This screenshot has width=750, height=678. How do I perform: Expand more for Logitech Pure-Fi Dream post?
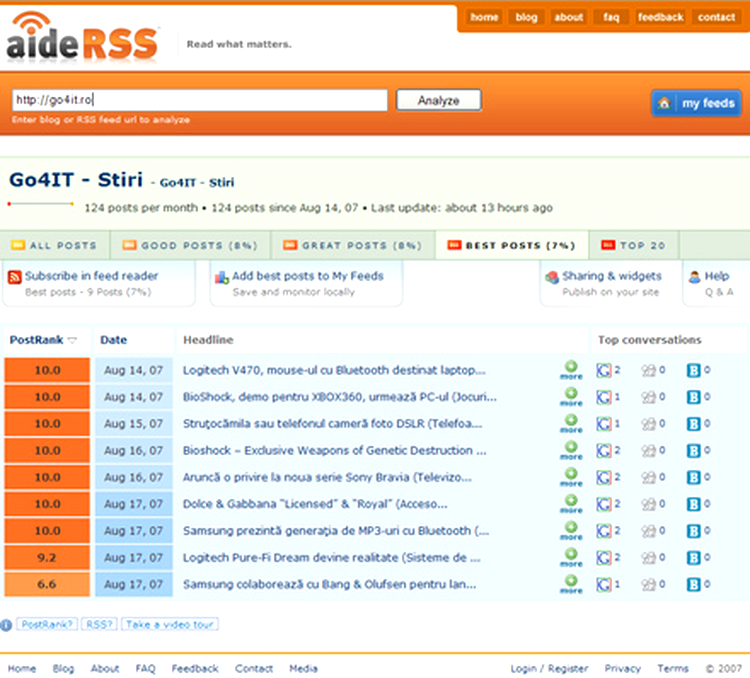point(571,557)
